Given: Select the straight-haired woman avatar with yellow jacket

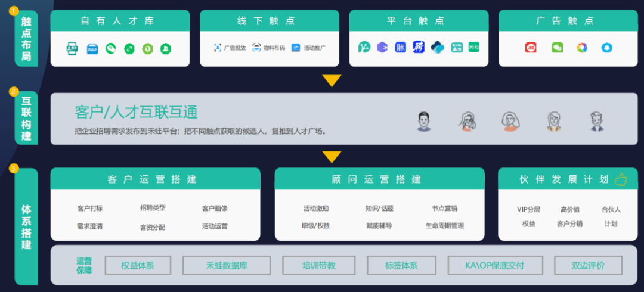Looking at the screenshot, I should (x=553, y=122).
